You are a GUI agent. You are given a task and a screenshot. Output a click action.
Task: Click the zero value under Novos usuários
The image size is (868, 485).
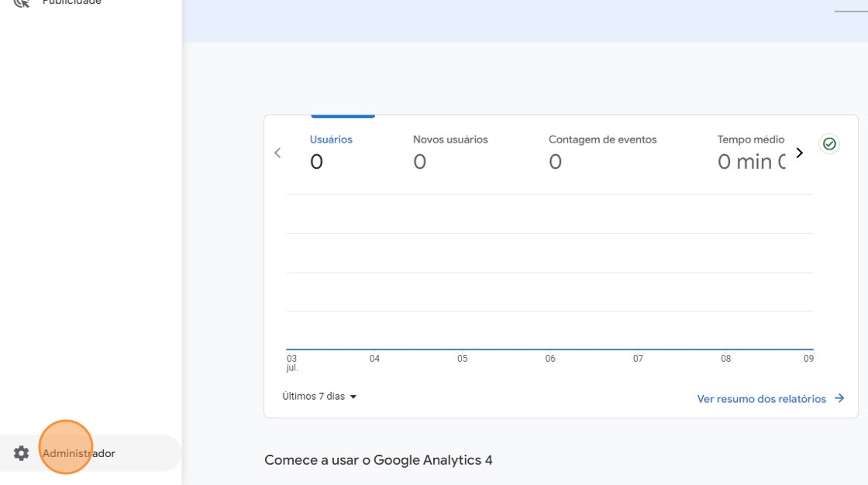click(x=419, y=162)
